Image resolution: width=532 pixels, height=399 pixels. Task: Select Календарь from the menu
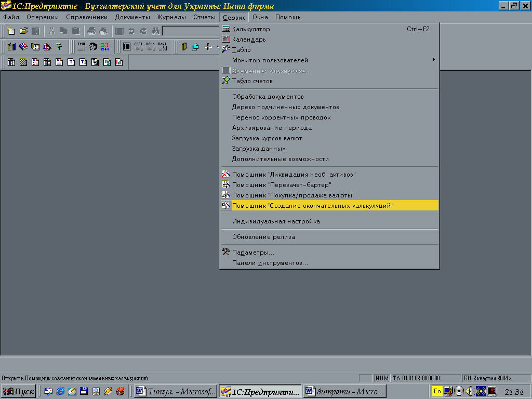[329, 39]
